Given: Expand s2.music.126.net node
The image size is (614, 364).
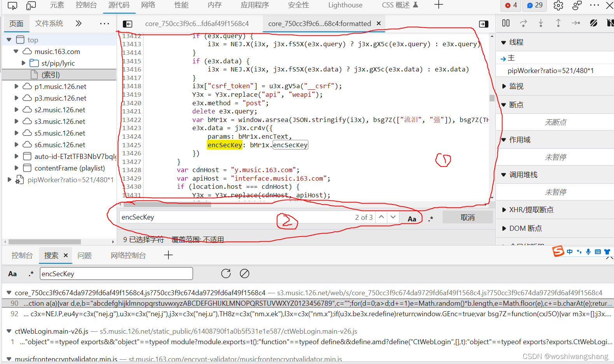Looking at the screenshot, I should click(16, 110).
